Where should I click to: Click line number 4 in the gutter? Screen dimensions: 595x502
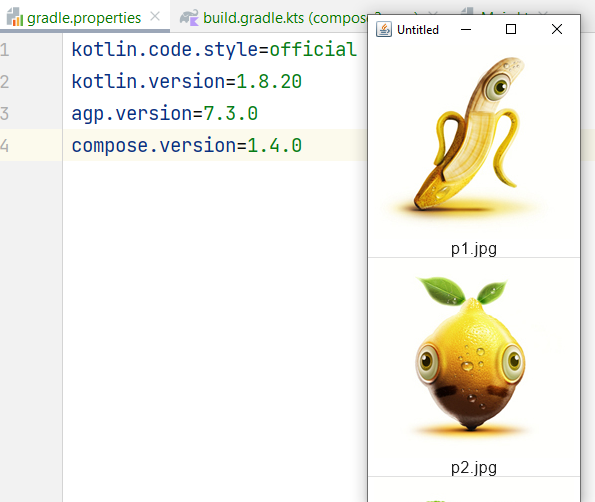pyautogui.click(x=4, y=145)
